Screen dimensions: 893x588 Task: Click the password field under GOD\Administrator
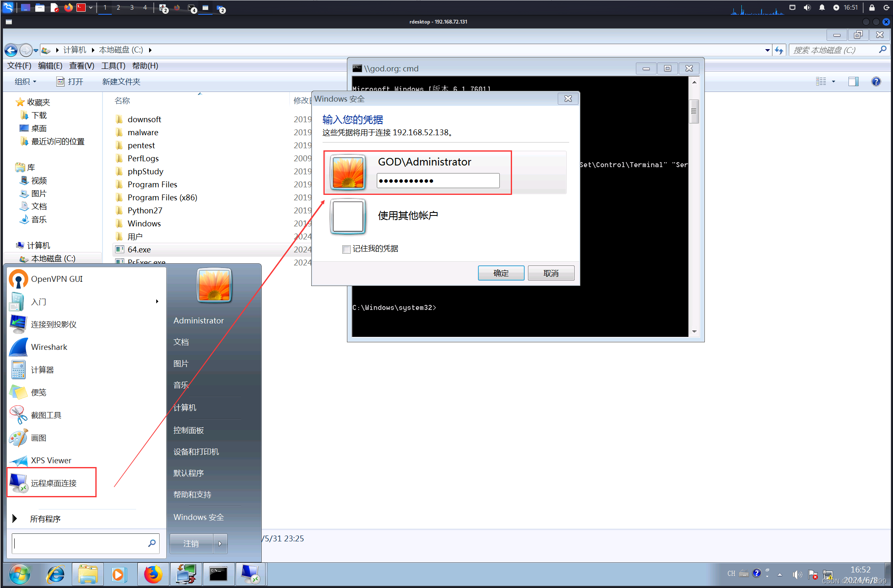(x=438, y=181)
